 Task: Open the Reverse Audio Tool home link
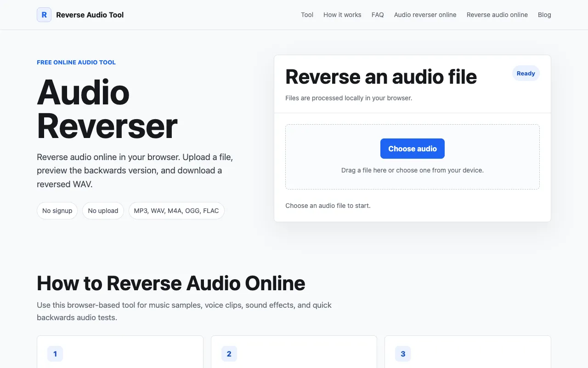[x=80, y=15]
